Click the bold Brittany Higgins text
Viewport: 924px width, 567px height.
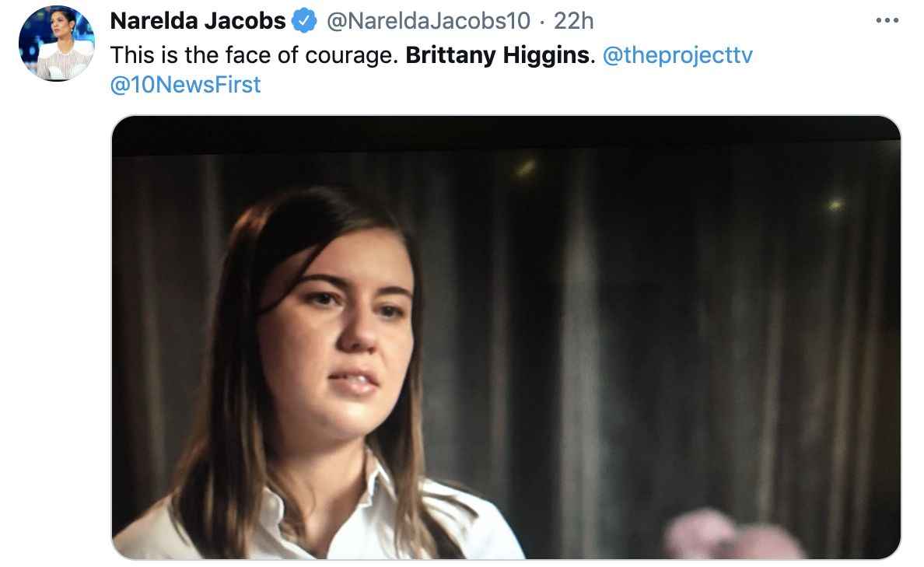[x=497, y=54]
